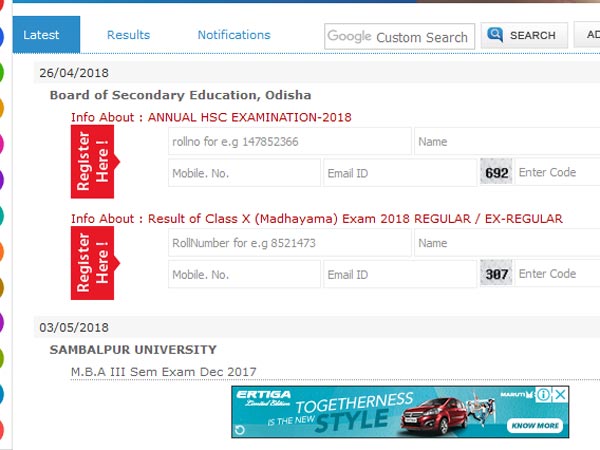The image size is (600, 450).
Task: Click Mobile No. field under Class X result
Action: [x=244, y=274]
